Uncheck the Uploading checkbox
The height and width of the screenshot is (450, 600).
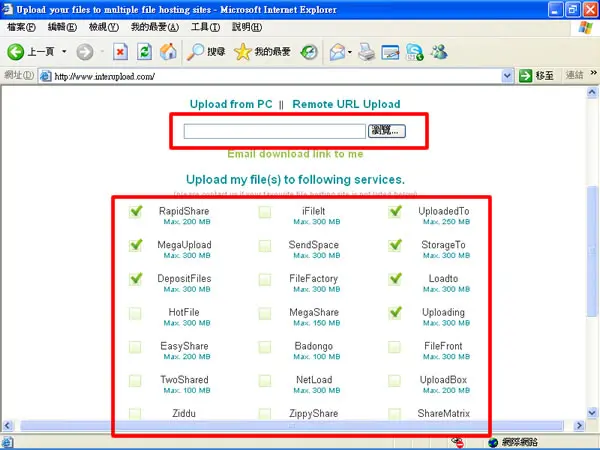point(395,313)
